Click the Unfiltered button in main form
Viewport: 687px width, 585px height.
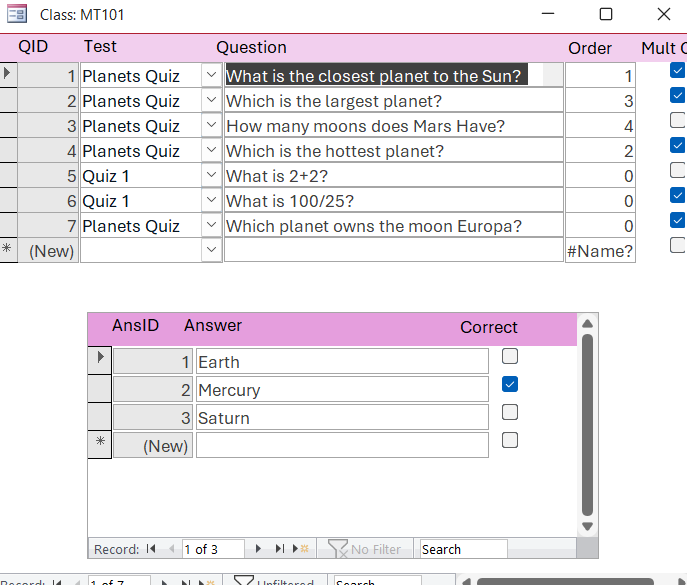(x=275, y=581)
